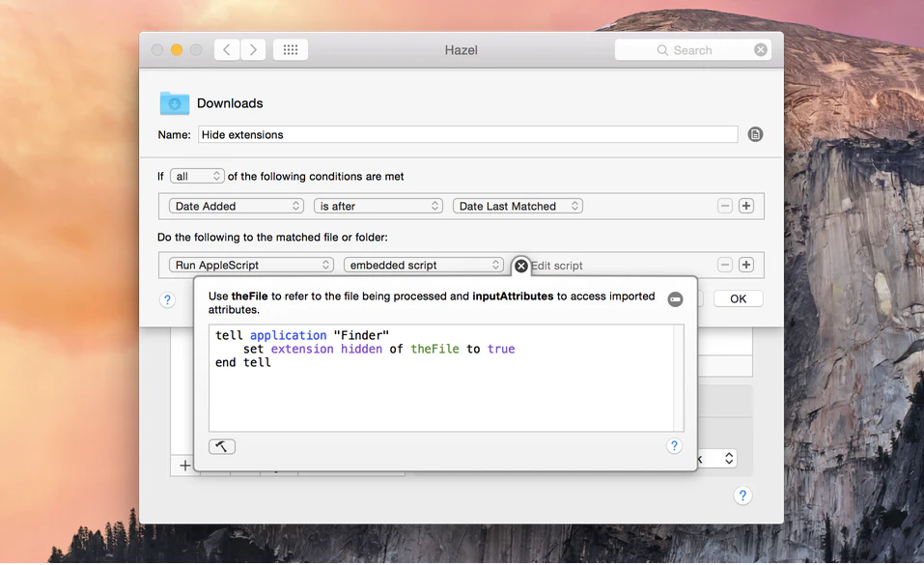Screen dimensions: 924x565
Task: Compile script with the hammer button
Action: click(x=222, y=446)
